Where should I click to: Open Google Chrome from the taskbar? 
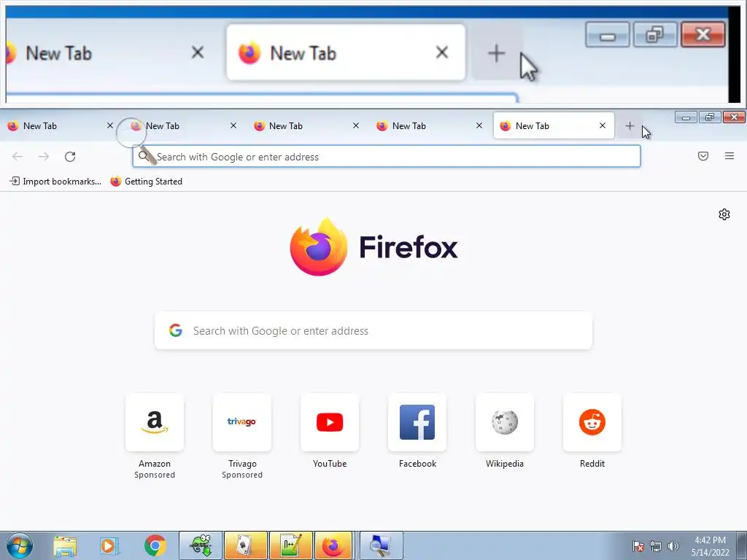click(x=155, y=545)
